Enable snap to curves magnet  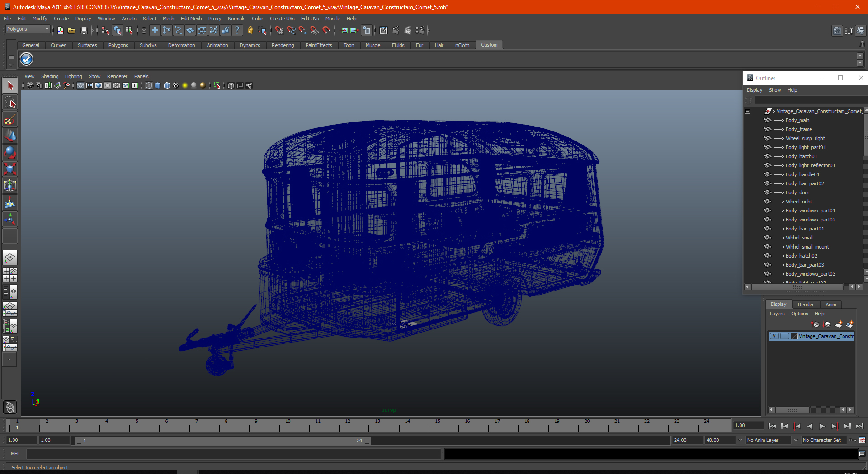[291, 30]
